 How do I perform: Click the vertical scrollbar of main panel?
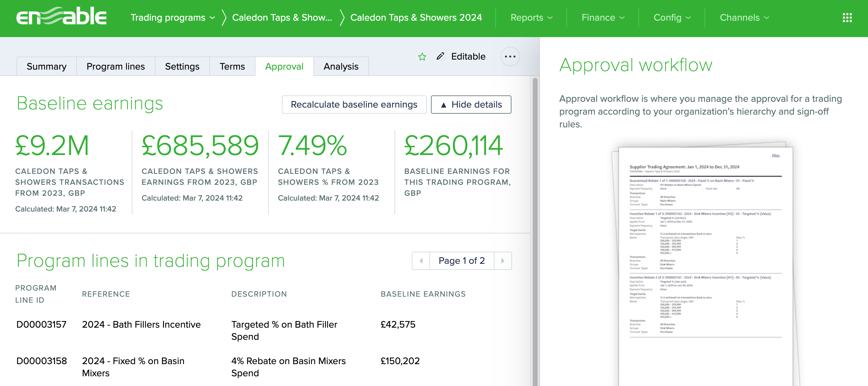(535, 232)
